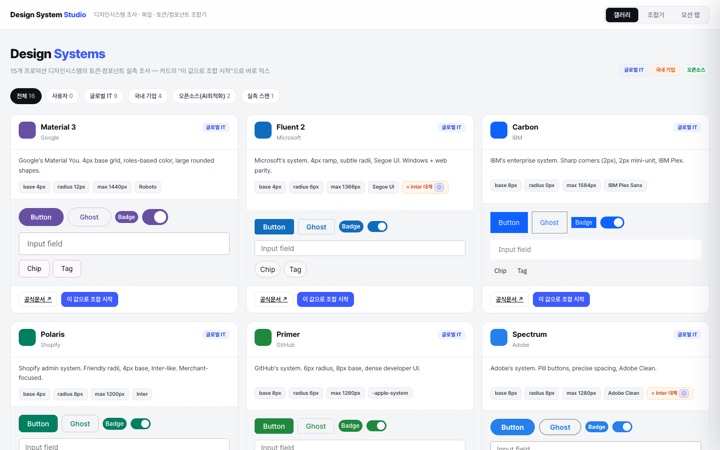Focus the Input field in Material 3 card

coord(124,244)
